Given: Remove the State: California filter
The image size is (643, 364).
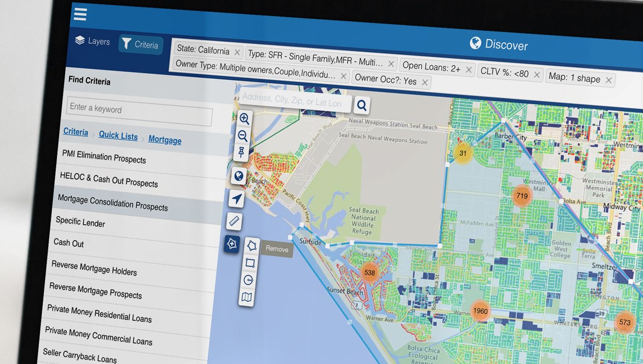Looking at the screenshot, I should pos(237,52).
